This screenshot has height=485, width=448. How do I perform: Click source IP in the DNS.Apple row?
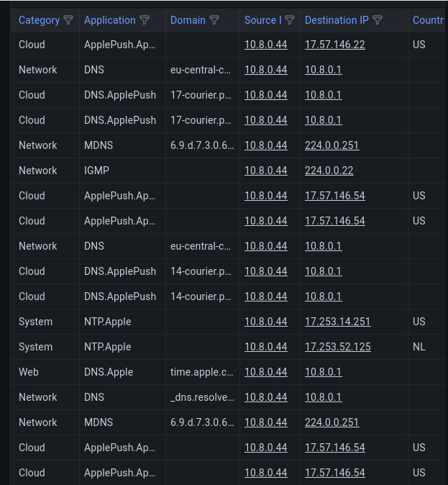pos(265,372)
